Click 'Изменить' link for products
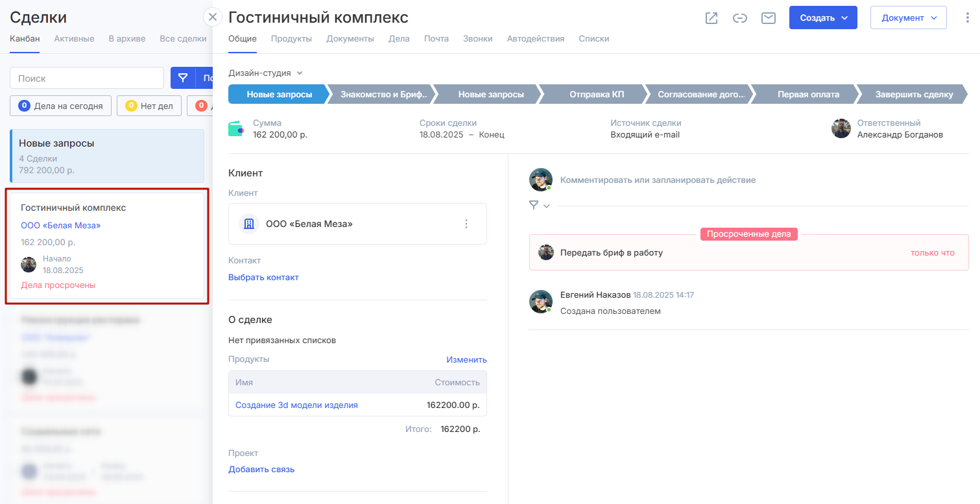 466,360
